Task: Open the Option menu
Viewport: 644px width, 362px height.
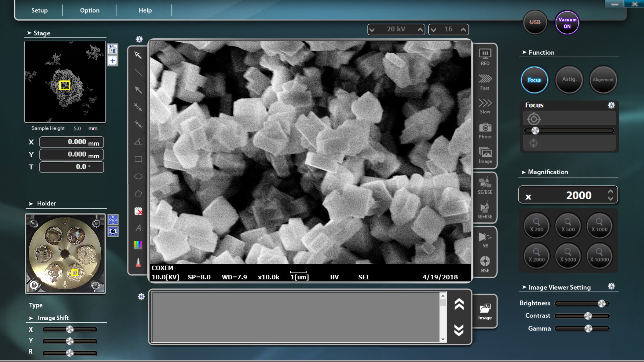Action: coord(90,10)
